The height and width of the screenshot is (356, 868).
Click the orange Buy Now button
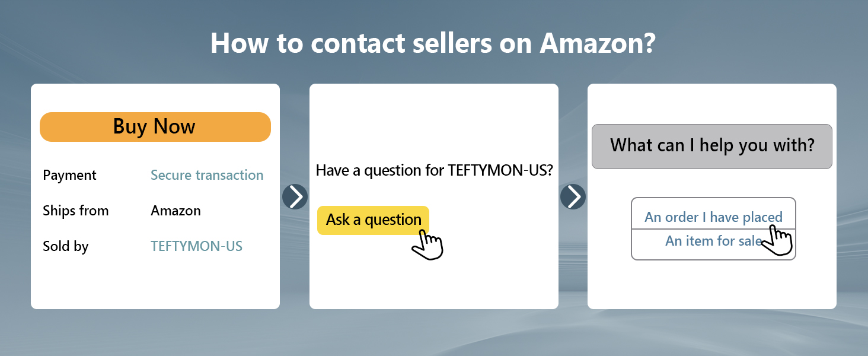click(155, 127)
